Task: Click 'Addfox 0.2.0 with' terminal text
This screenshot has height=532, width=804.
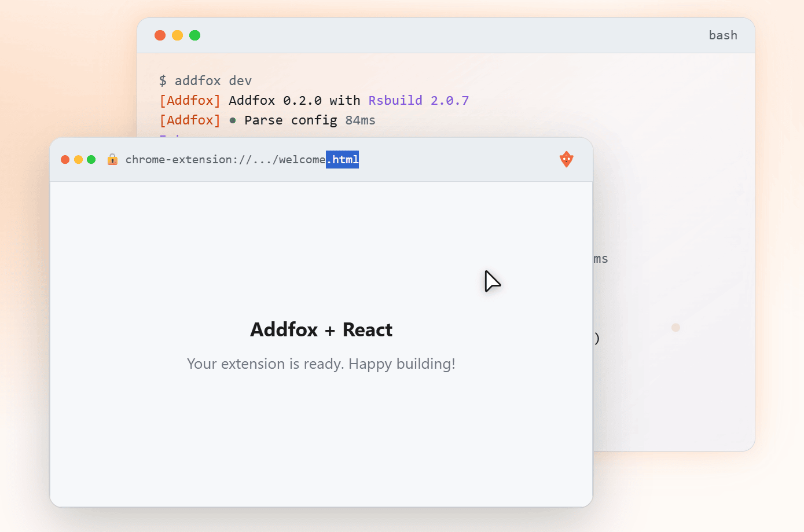Action: click(x=295, y=100)
